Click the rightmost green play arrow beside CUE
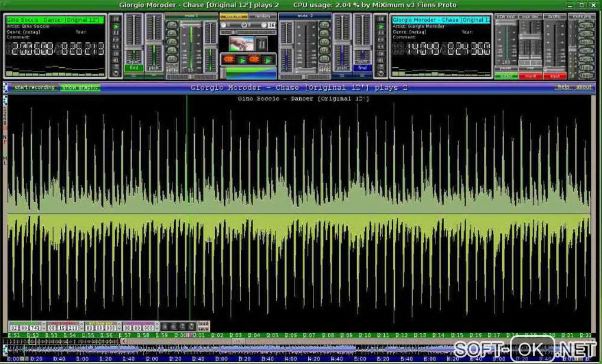 [x=269, y=60]
